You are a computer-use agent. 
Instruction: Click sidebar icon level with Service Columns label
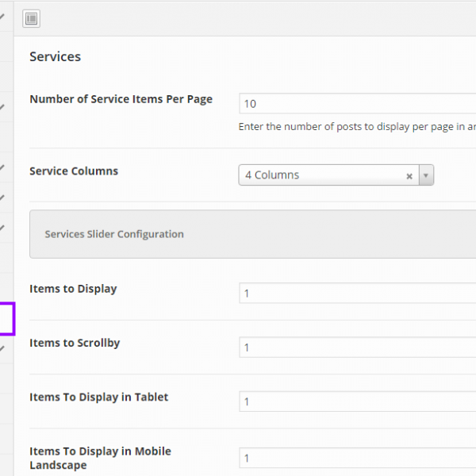pyautogui.click(x=3, y=168)
